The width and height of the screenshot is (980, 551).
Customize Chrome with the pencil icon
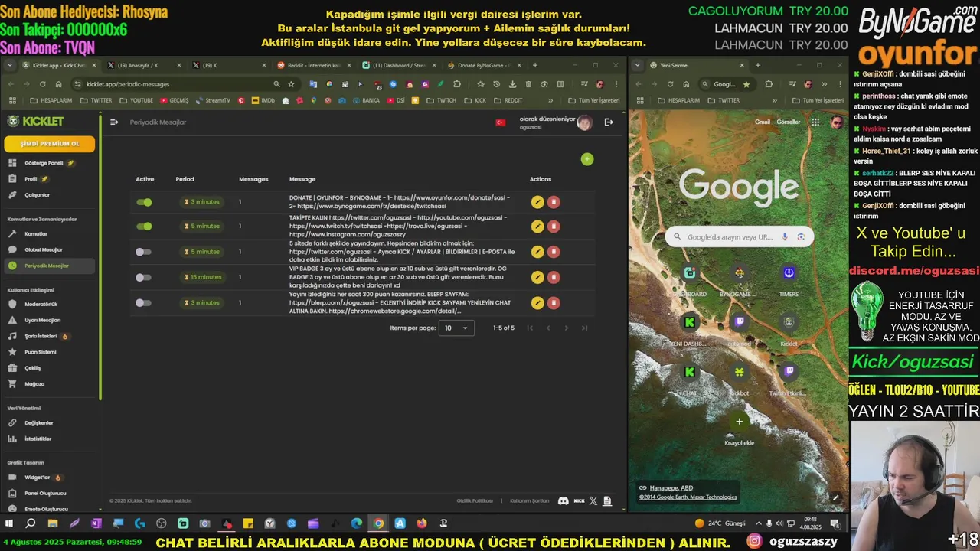click(835, 497)
